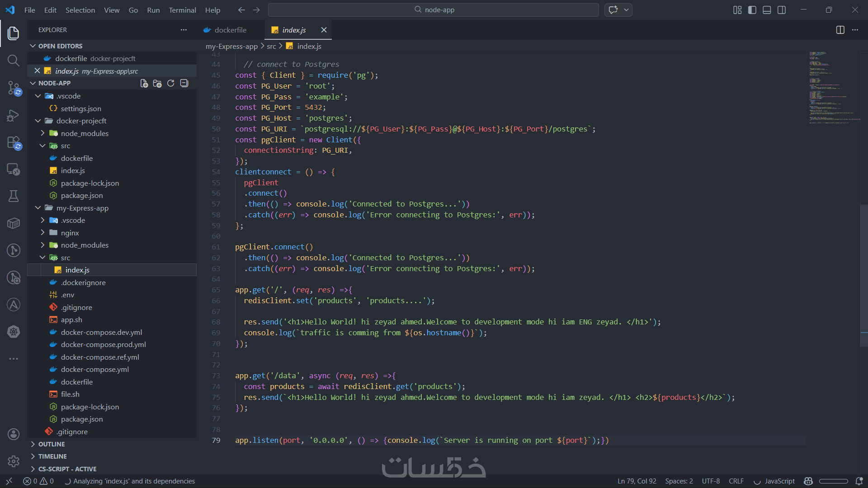Click the src breadcrumb link
Viewport: 868px width, 488px height.
[271, 46]
